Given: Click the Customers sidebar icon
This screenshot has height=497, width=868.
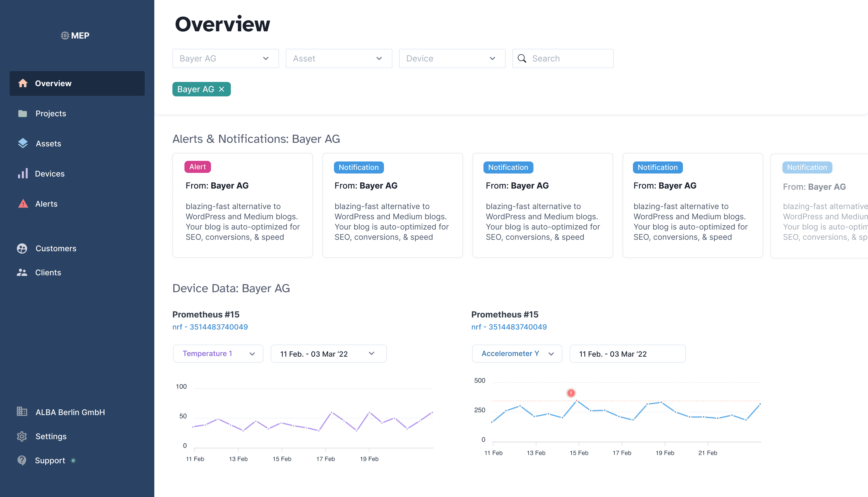Looking at the screenshot, I should click(x=22, y=248).
